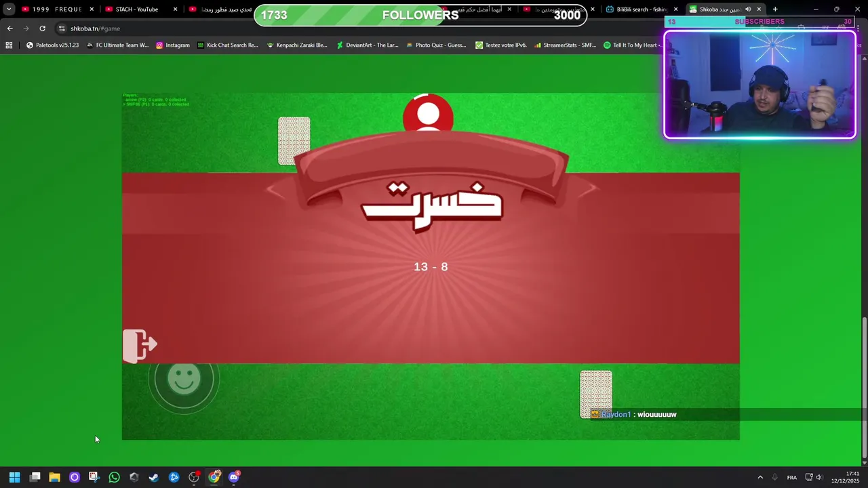Close the STACH - YouTube tab
The width and height of the screenshot is (868, 488).
coord(175,9)
